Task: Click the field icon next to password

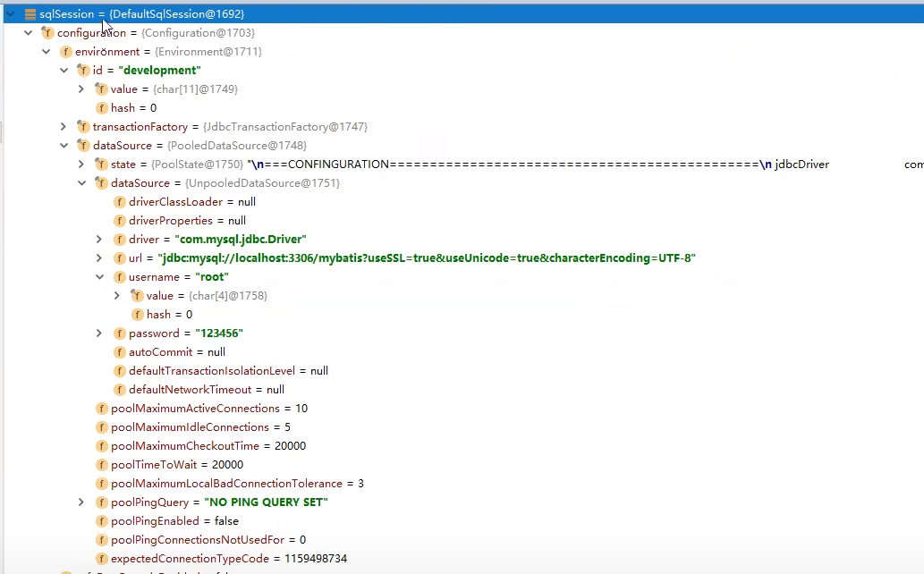Action: click(119, 333)
